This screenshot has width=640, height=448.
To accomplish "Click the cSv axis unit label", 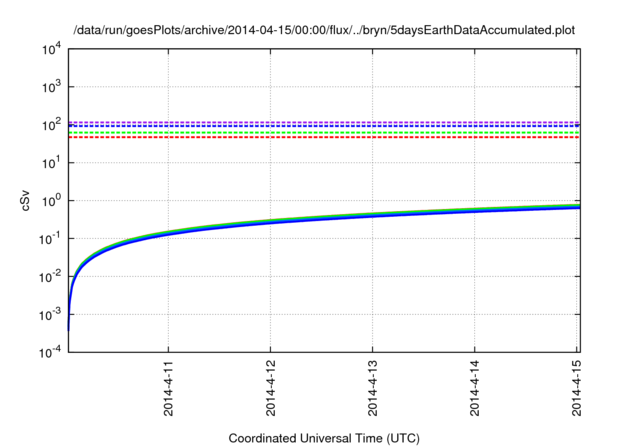I will point(25,201).
